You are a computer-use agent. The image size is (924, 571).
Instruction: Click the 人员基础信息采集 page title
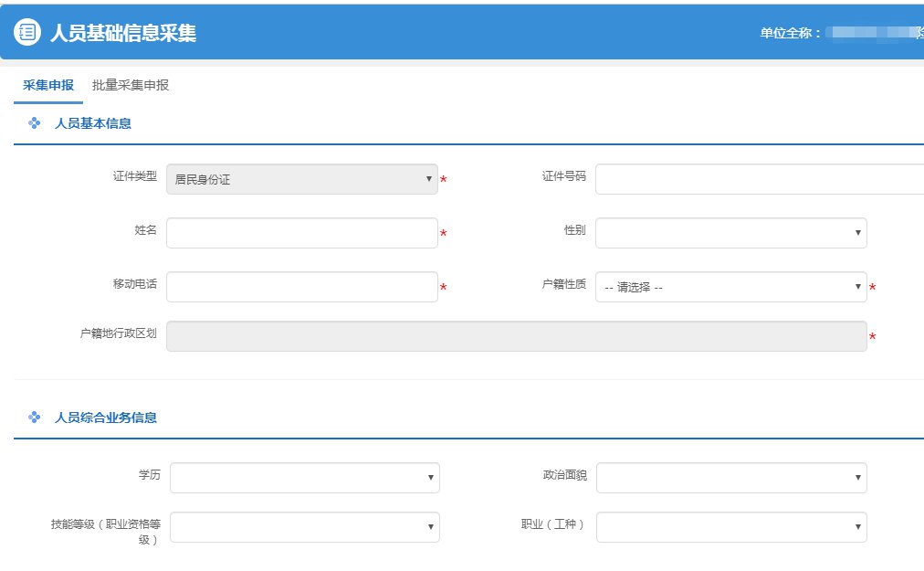tap(123, 33)
